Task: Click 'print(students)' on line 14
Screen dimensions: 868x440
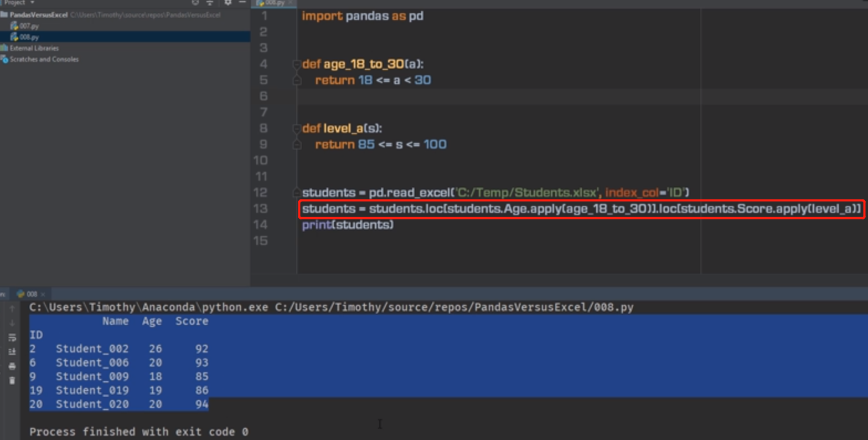Action: coord(348,225)
